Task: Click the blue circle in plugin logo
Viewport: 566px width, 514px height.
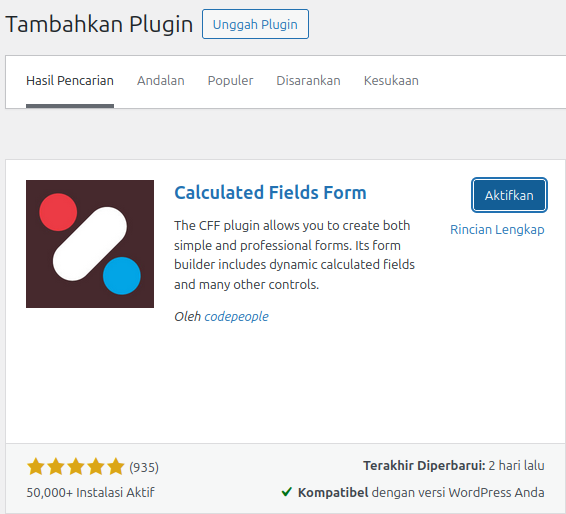Action: pos(122,276)
